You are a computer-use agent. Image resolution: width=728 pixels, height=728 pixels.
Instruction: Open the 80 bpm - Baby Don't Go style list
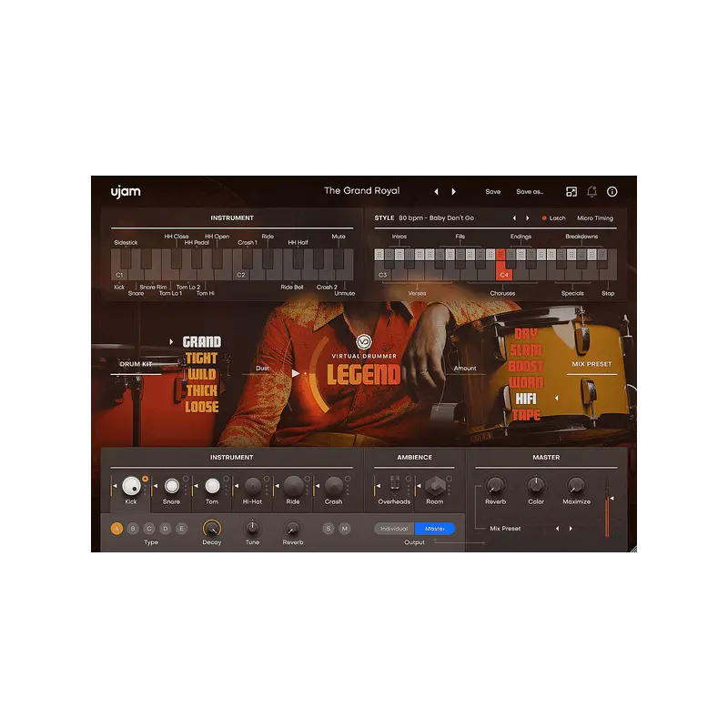tap(437, 218)
